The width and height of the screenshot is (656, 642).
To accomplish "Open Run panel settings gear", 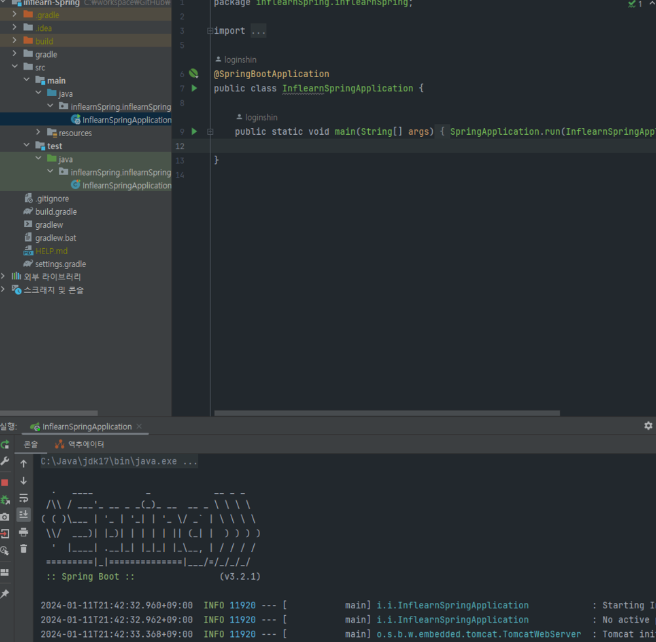I will [x=648, y=426].
